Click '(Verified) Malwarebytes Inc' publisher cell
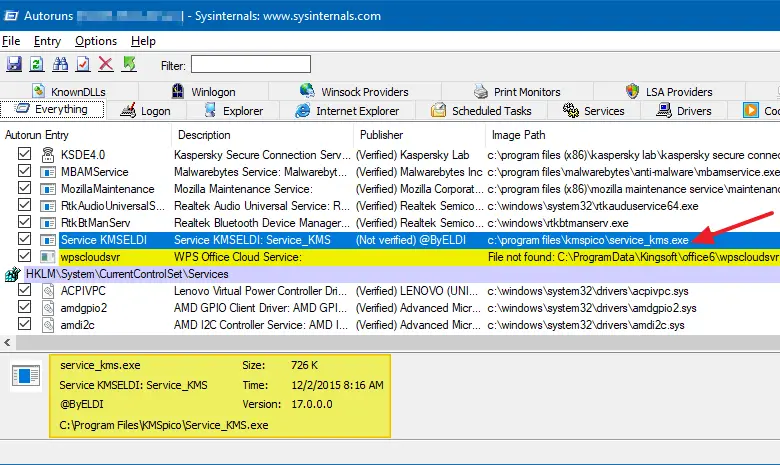Screen dimensions: 780x465 tap(419, 172)
